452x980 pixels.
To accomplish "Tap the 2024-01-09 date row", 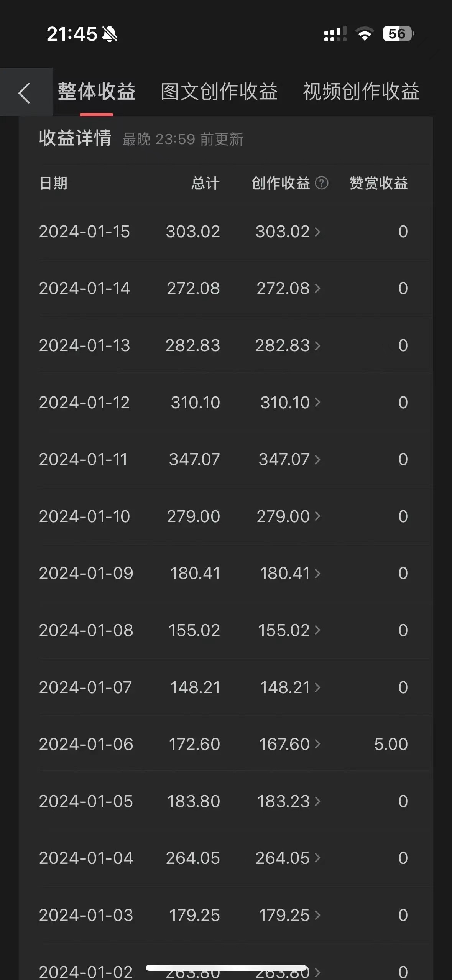I will tap(86, 573).
